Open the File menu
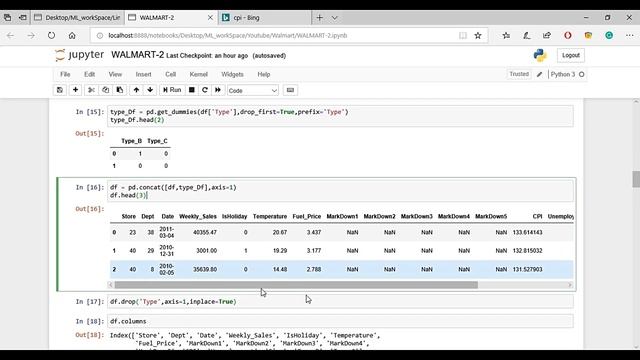 pyautogui.click(x=65, y=74)
